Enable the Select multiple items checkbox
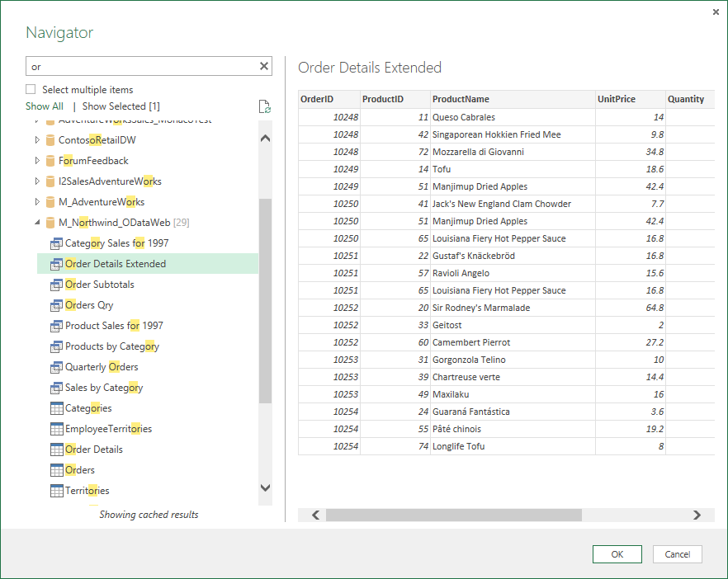This screenshot has height=579, width=728. click(31, 90)
